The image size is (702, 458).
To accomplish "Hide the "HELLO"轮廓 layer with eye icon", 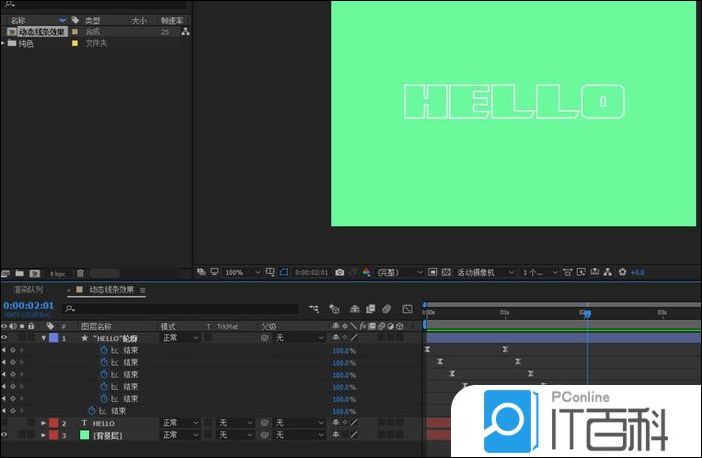I will pos(4,338).
